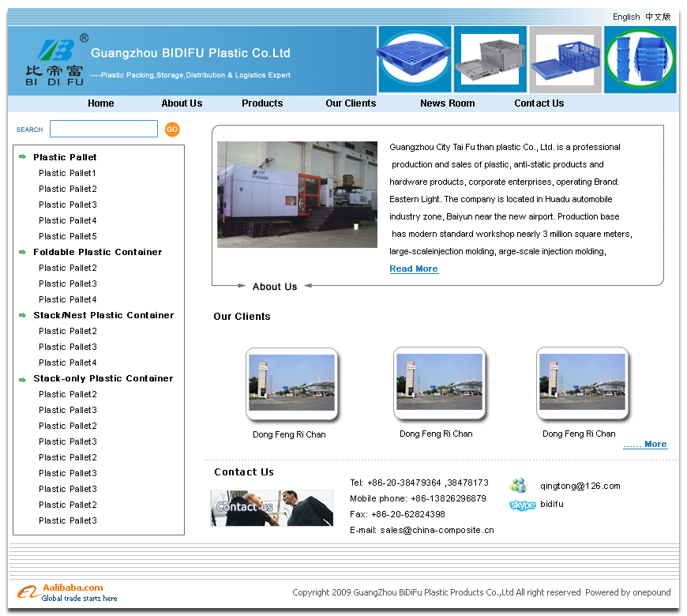
Task: Open the last Dong Feng Ri Chan thumbnail
Action: (x=582, y=382)
